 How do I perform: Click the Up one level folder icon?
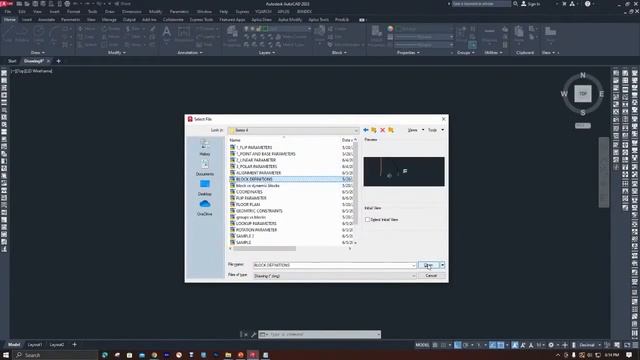coord(374,130)
